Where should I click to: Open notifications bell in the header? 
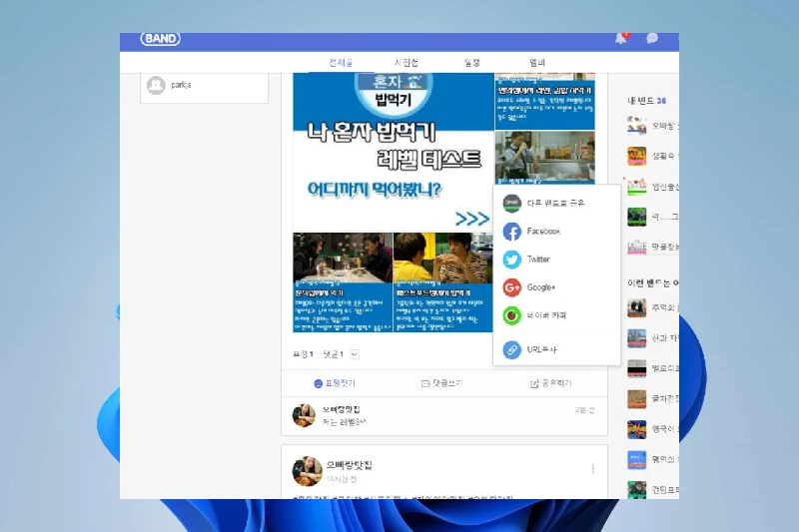coord(623,39)
